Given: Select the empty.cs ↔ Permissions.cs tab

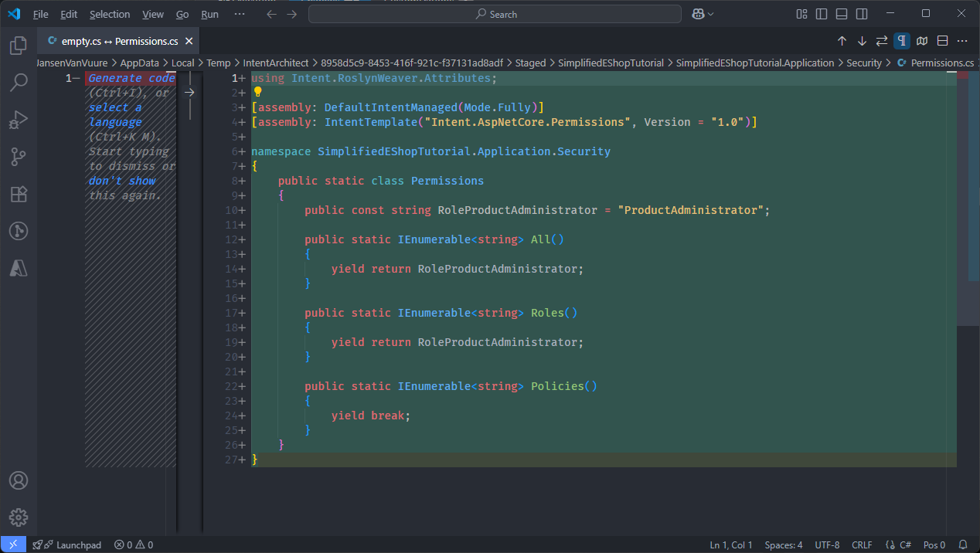Looking at the screenshot, I should tap(119, 41).
